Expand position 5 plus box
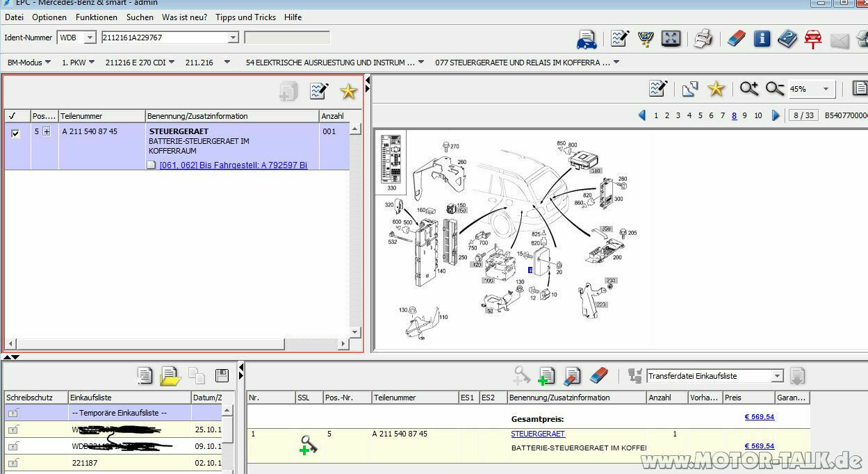Image resolution: width=868 pixels, height=474 pixels. click(x=47, y=131)
